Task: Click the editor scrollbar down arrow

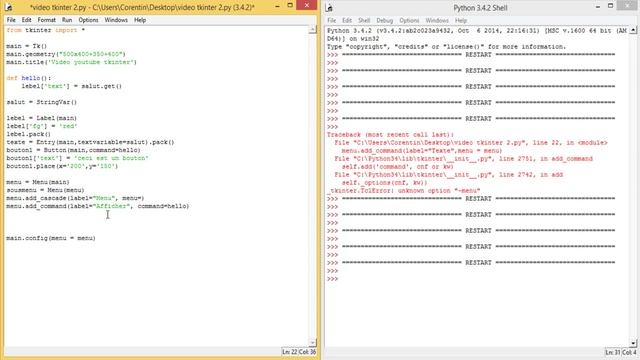Action: (x=312, y=343)
